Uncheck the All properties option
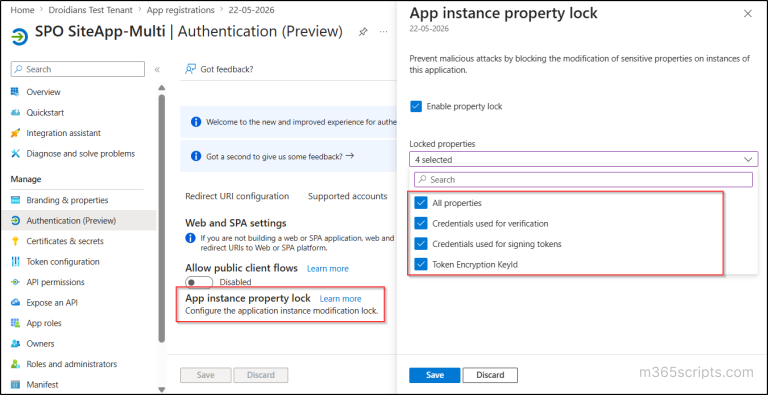 (421, 203)
